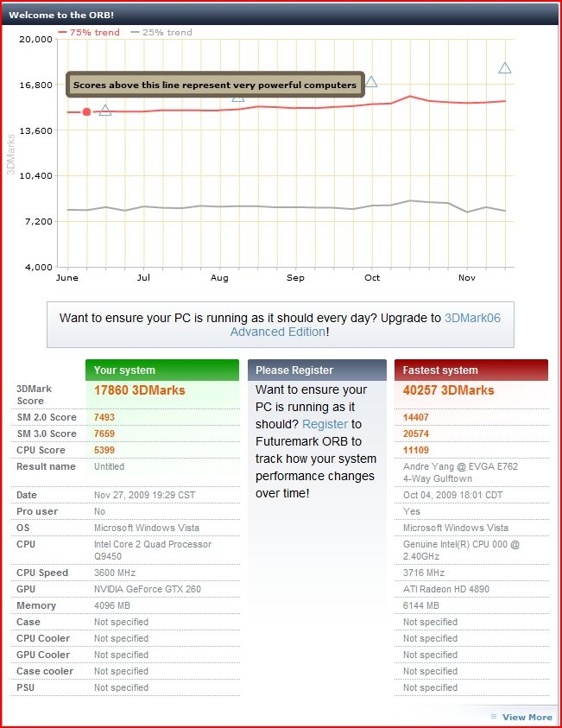The height and width of the screenshot is (728, 562).
Task: Click the 75% trend legend entry
Action: 89,33
